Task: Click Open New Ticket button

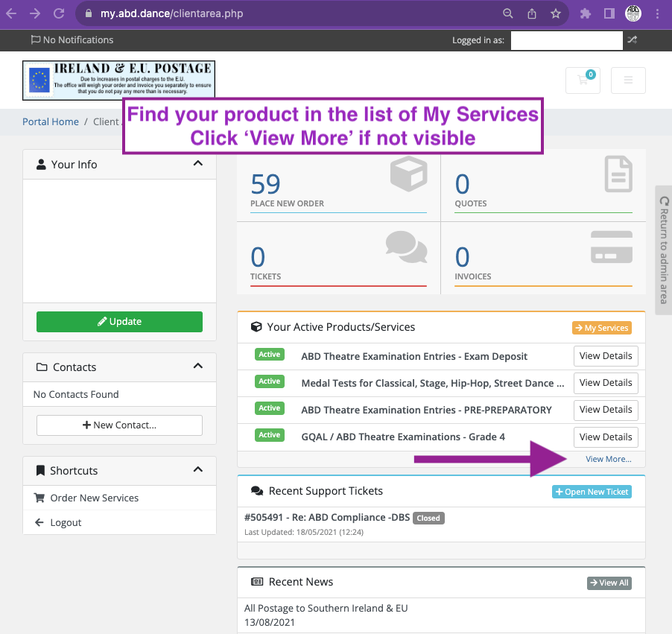Action: click(x=592, y=492)
